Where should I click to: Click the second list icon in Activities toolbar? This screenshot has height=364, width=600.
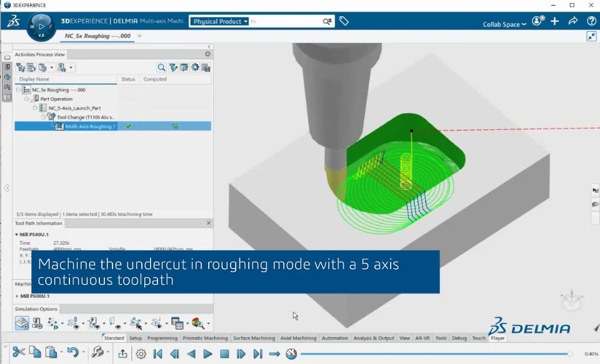coord(31,67)
